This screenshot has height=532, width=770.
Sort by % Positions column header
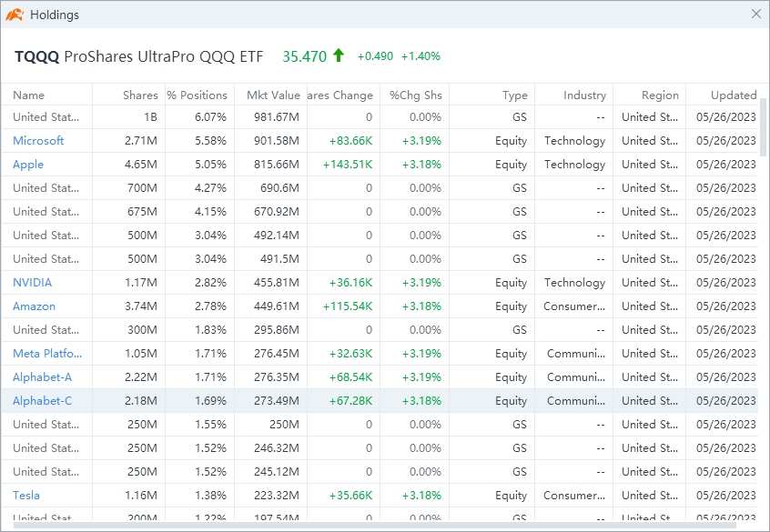[197, 95]
